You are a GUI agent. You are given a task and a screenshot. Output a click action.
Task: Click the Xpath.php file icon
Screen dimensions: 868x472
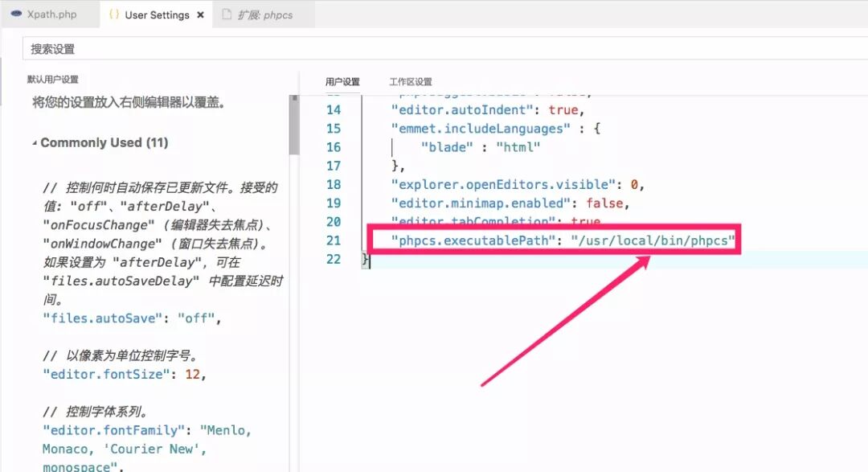click(18, 14)
